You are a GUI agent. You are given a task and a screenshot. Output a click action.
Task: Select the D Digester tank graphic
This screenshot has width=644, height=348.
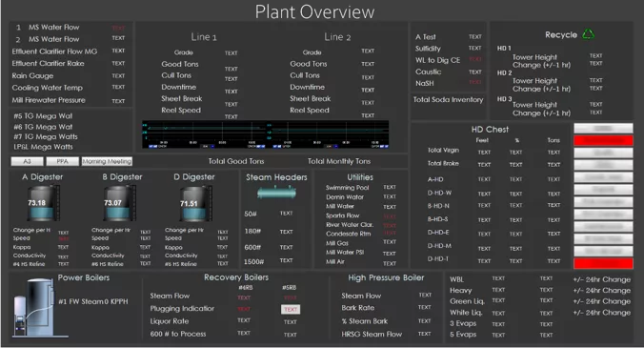tap(195, 203)
